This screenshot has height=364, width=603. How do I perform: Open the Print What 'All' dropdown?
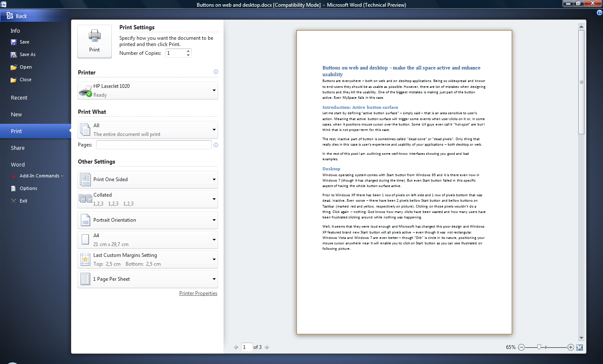click(148, 130)
